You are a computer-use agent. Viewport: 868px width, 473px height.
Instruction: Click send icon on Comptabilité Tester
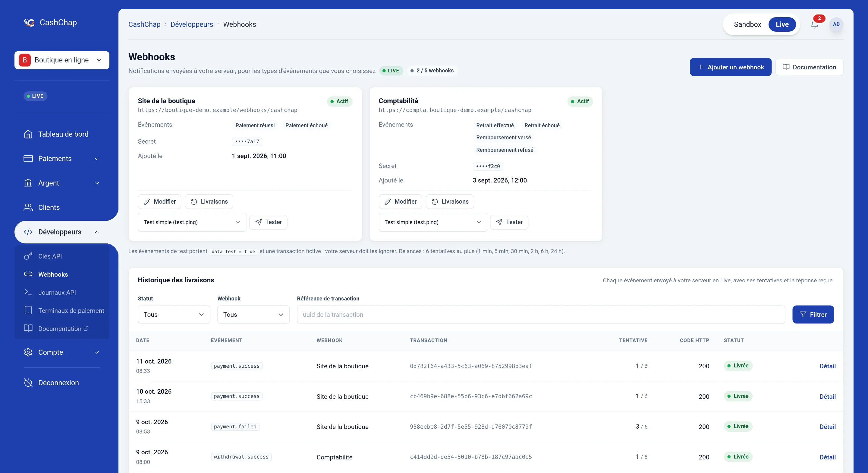point(499,222)
